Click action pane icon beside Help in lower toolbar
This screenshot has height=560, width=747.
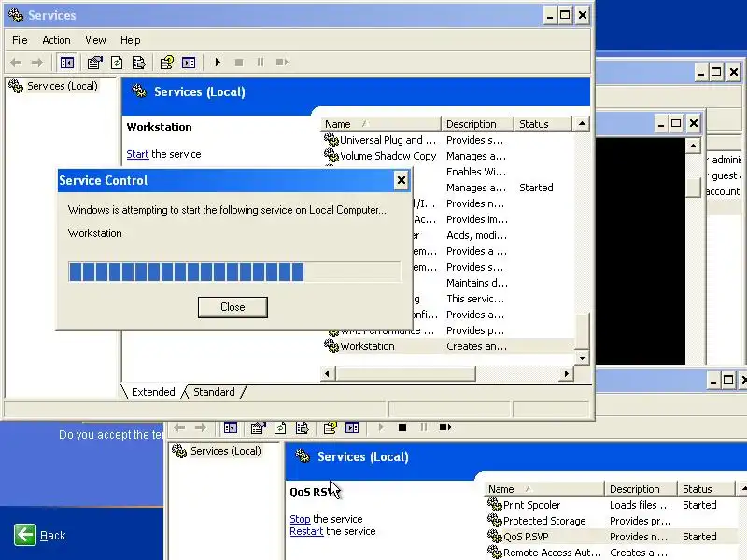[352, 427]
